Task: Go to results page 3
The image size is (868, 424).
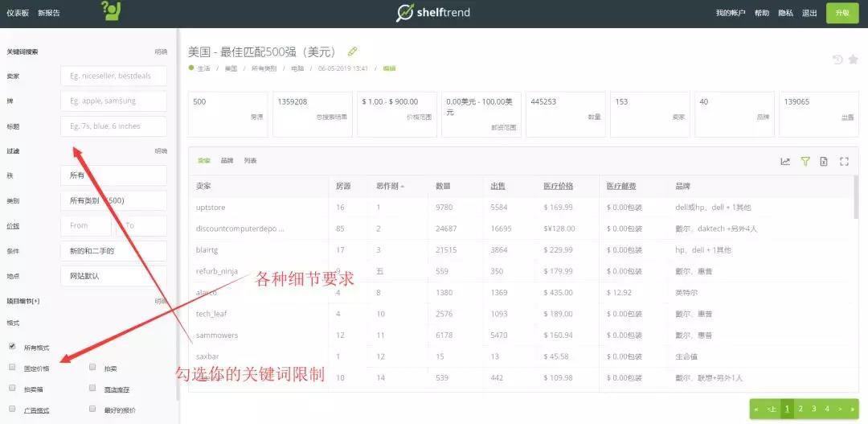Action: (813, 409)
